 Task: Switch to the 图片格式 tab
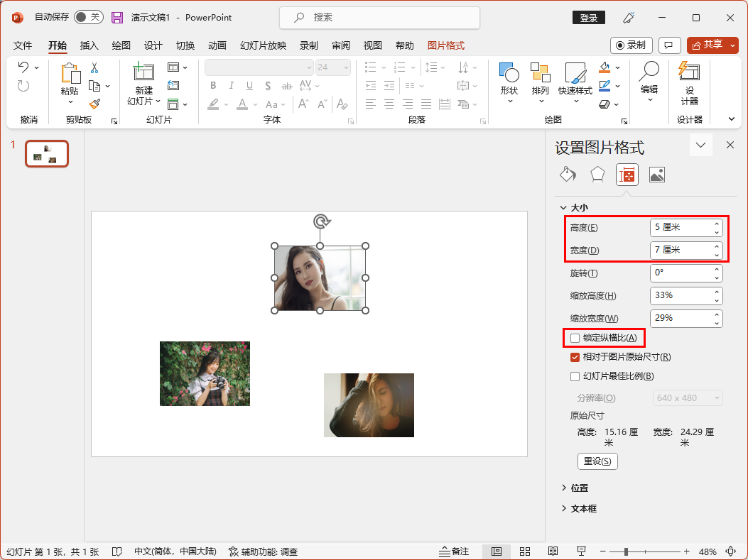coord(446,45)
